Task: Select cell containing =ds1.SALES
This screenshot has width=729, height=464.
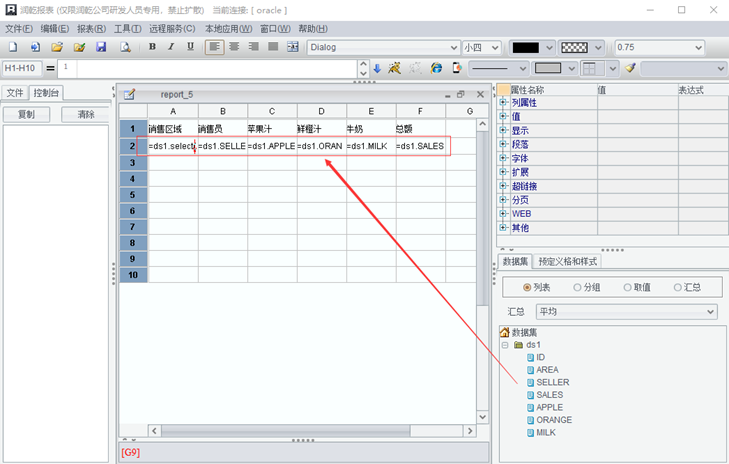Action: (x=420, y=146)
